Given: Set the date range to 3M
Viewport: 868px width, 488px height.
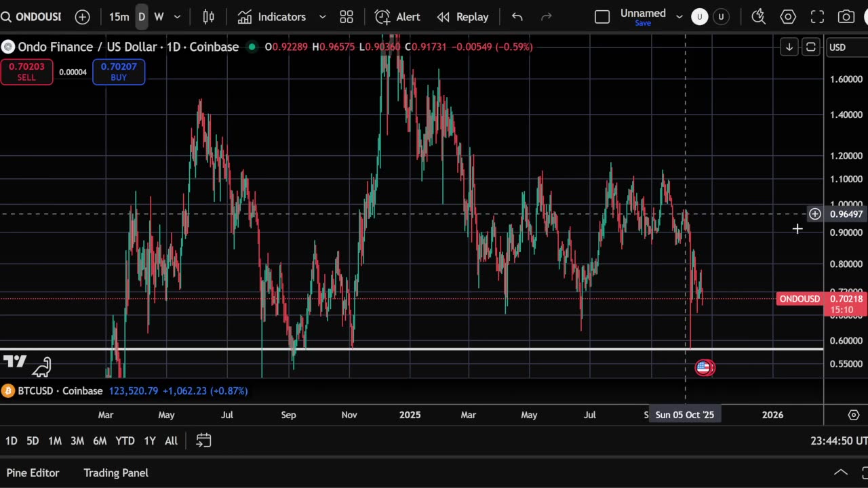Looking at the screenshot, I should 77,441.
